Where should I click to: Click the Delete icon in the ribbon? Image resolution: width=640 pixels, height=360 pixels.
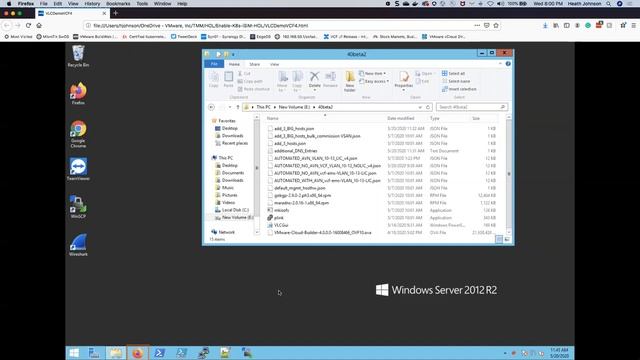tap(314, 77)
